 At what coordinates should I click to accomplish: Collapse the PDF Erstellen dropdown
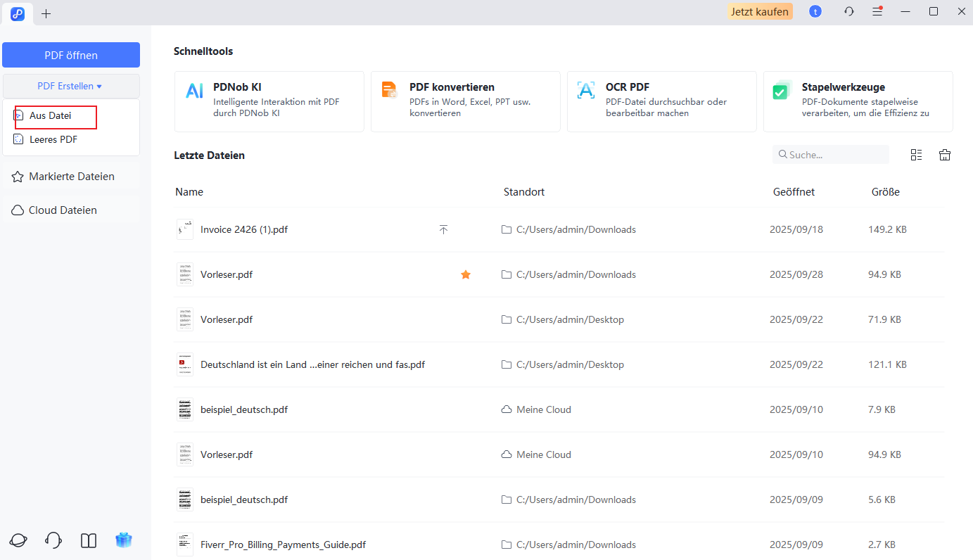pos(70,87)
